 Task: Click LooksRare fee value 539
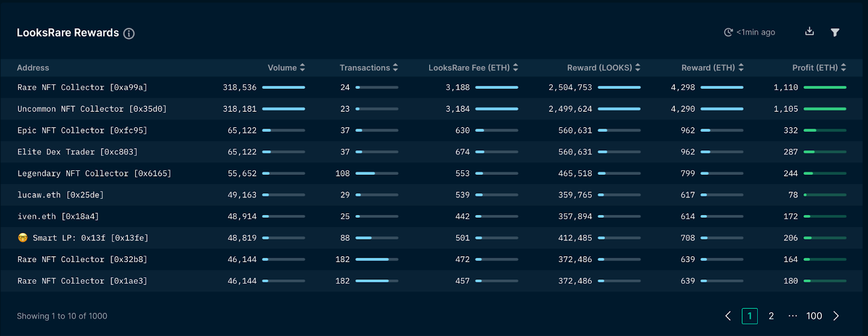[x=463, y=195]
